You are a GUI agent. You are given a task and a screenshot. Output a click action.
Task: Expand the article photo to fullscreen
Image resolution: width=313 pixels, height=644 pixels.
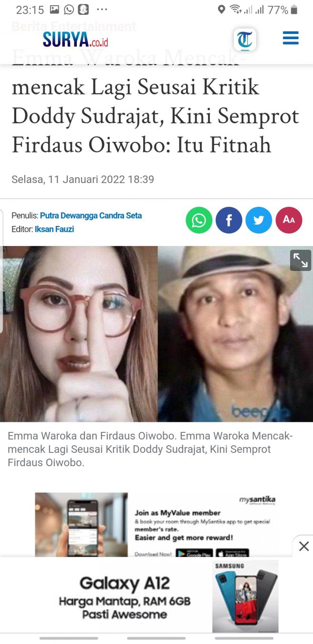[x=301, y=260]
